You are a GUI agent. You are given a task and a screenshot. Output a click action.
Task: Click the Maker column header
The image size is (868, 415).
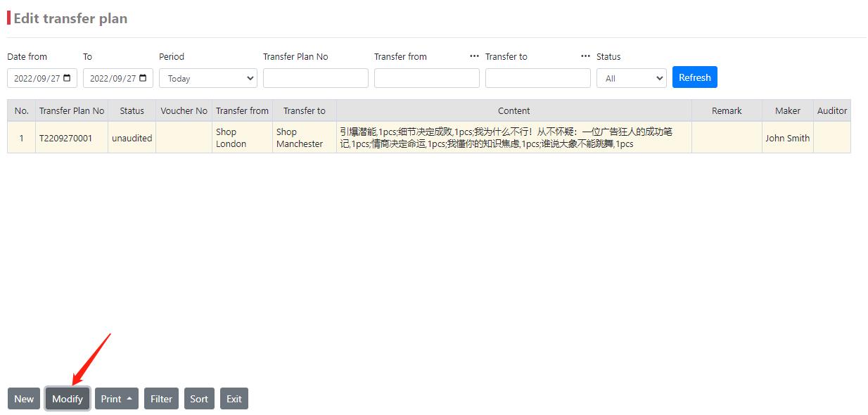788,110
